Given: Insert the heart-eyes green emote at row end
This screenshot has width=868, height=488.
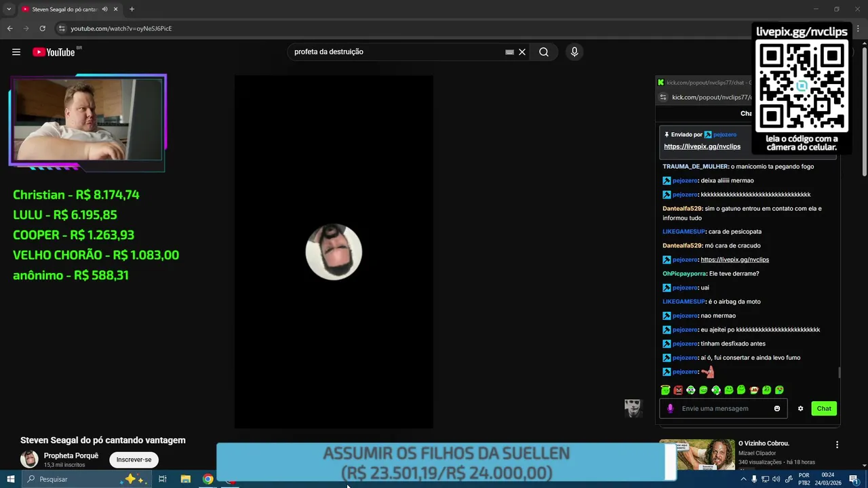Looking at the screenshot, I should (x=779, y=390).
